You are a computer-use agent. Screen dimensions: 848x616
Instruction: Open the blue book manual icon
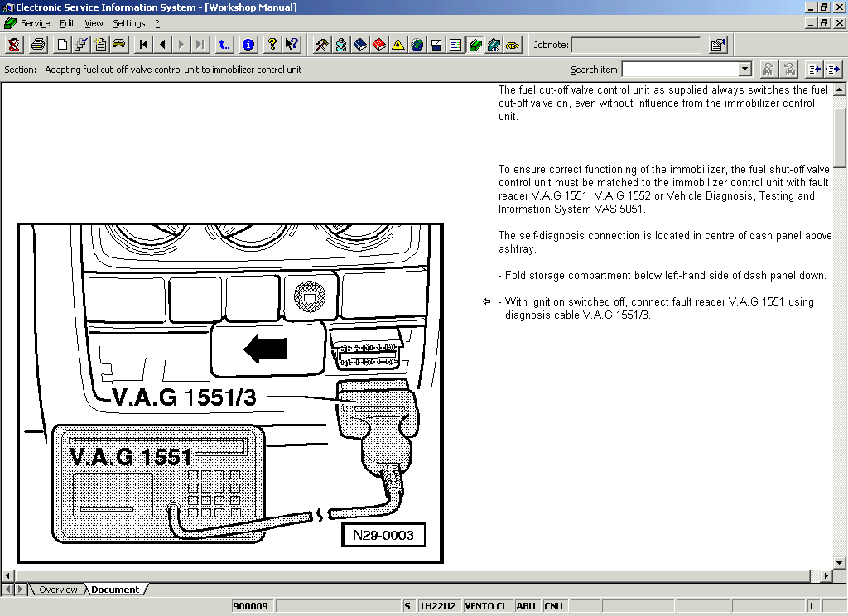pos(359,45)
